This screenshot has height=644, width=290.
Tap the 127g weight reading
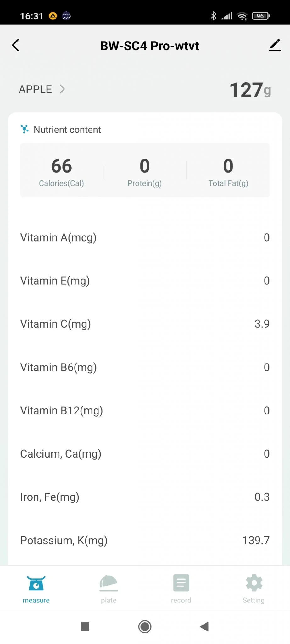point(250,90)
